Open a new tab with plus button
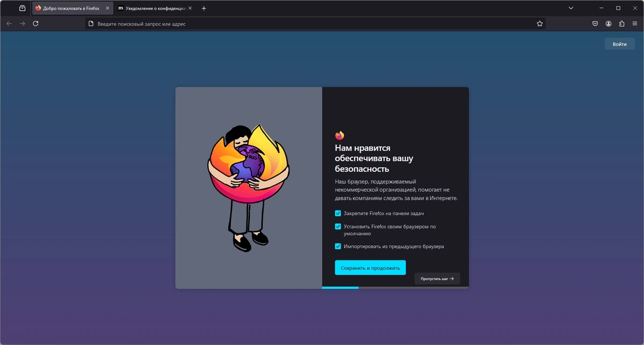This screenshot has width=644, height=345. point(204,8)
